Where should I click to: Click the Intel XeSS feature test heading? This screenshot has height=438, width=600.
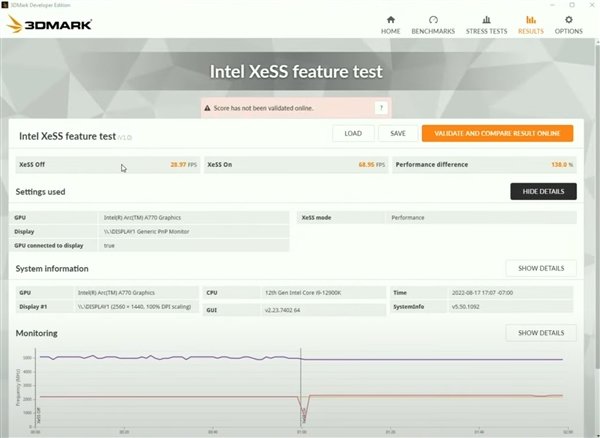[296, 72]
